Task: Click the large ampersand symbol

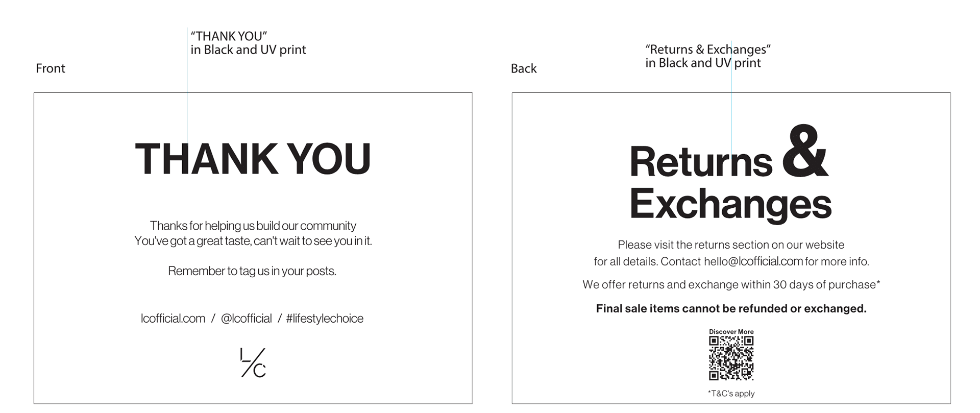Action: (805, 152)
